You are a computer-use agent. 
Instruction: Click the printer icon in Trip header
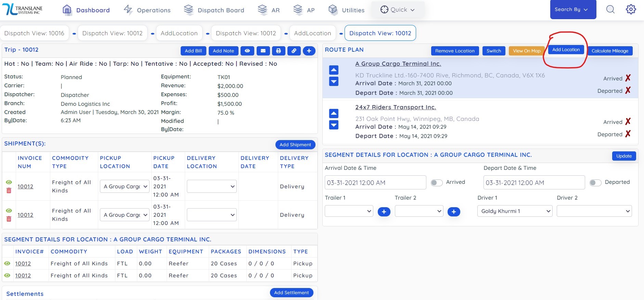[x=279, y=51]
